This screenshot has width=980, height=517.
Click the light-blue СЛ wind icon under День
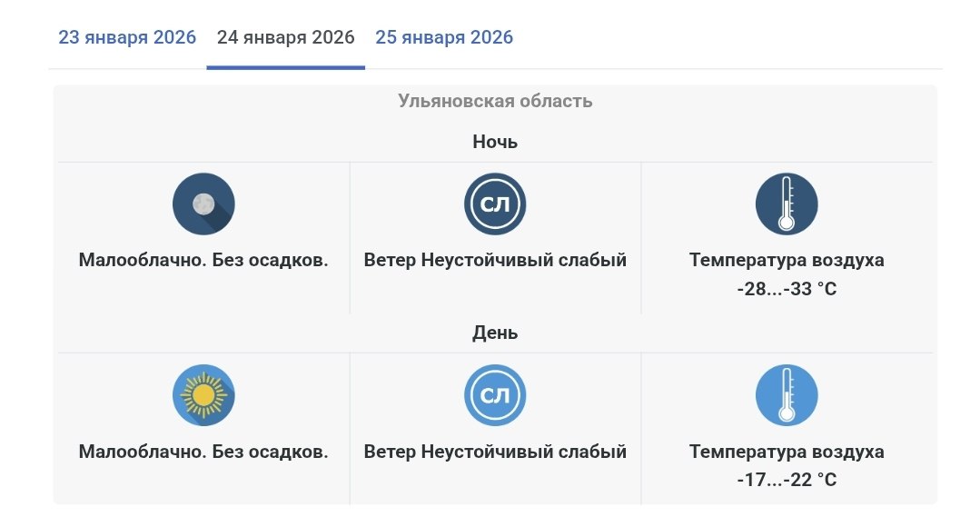point(495,394)
